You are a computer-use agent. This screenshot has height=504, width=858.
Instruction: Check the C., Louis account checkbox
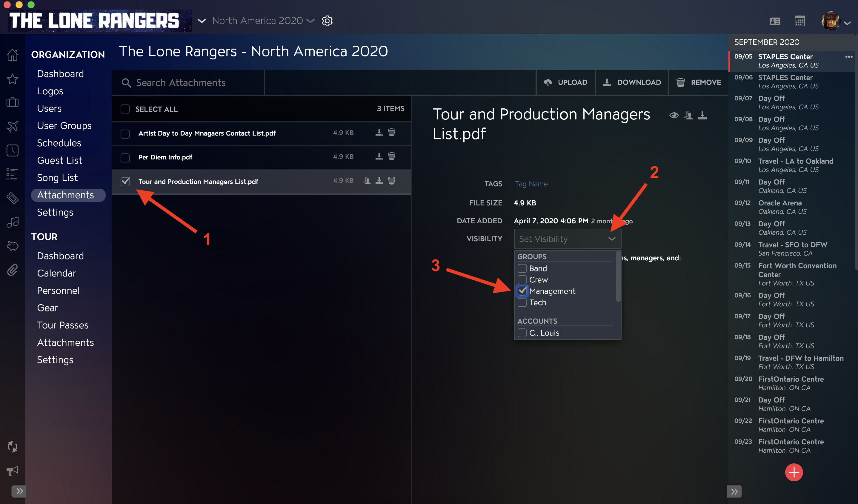pos(522,333)
